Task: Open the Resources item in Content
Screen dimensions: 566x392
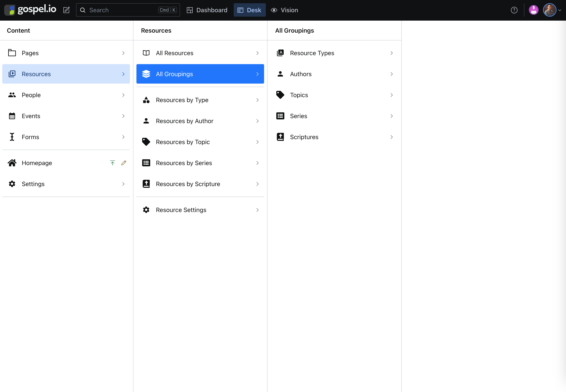Action: click(66, 74)
